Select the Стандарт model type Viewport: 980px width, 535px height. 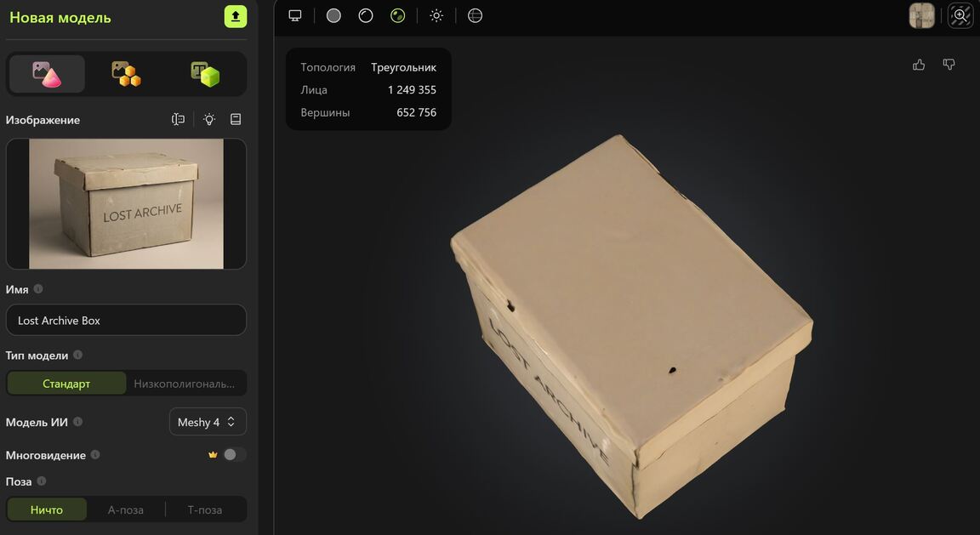66,383
